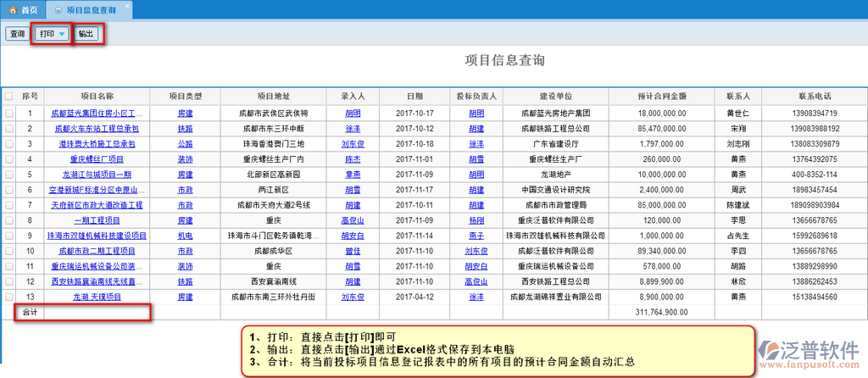The image size is (868, 378).
Task: Click the 日期 column header
Action: 415,97
